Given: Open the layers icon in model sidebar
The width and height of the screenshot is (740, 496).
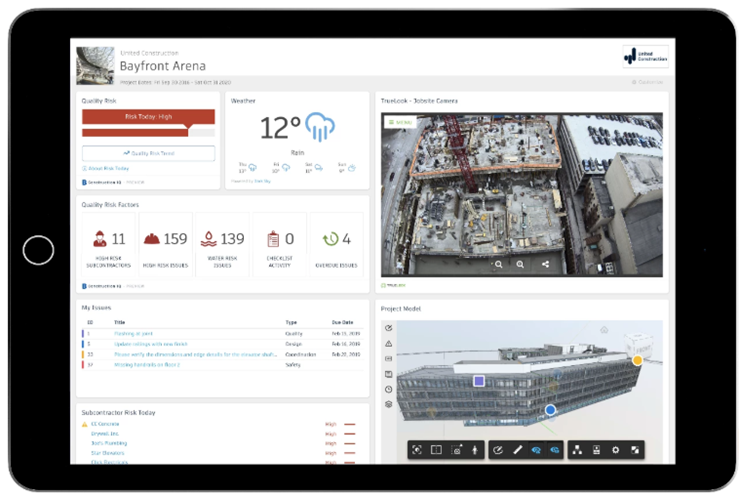Looking at the screenshot, I should click(x=388, y=404).
